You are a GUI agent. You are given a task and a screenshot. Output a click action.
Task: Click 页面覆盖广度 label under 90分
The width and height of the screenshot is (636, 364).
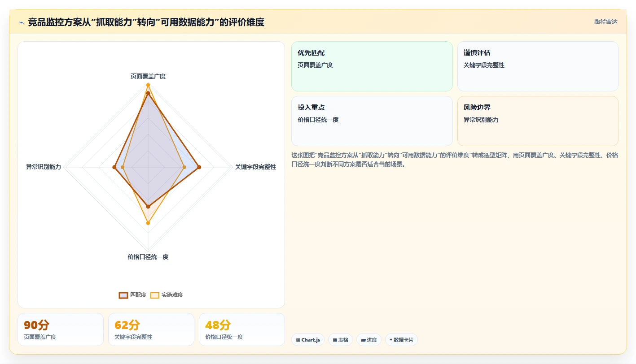pos(40,337)
